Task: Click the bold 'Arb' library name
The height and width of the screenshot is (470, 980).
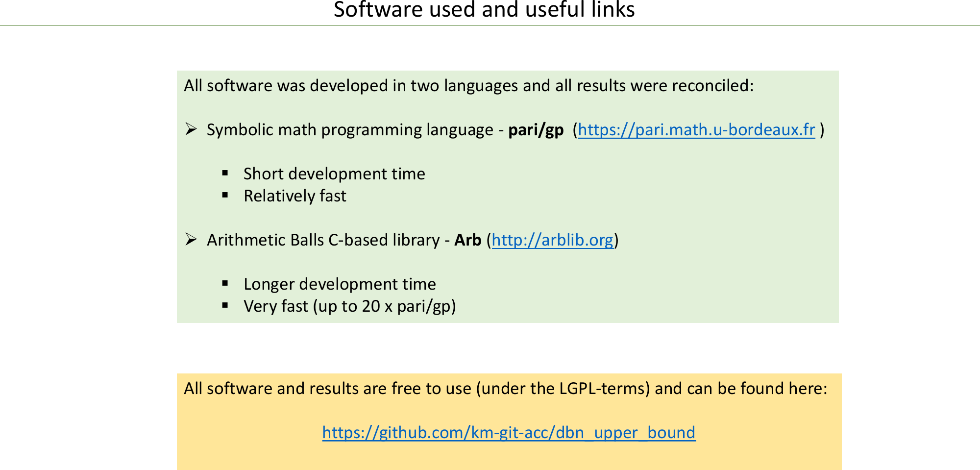Action: coord(467,240)
